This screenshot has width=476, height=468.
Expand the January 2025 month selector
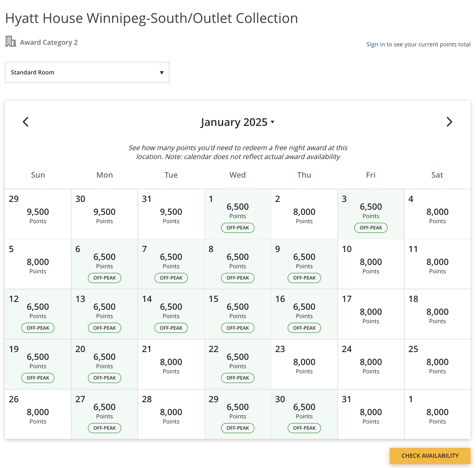coord(237,122)
